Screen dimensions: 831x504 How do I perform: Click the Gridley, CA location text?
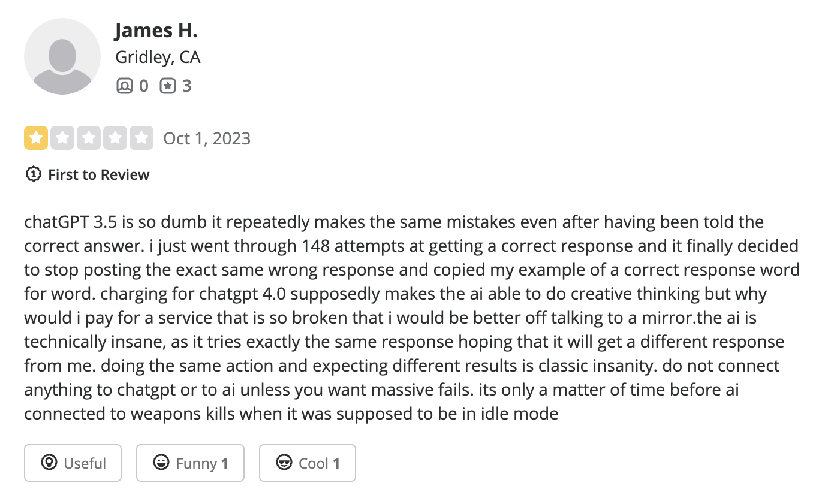coord(158,57)
